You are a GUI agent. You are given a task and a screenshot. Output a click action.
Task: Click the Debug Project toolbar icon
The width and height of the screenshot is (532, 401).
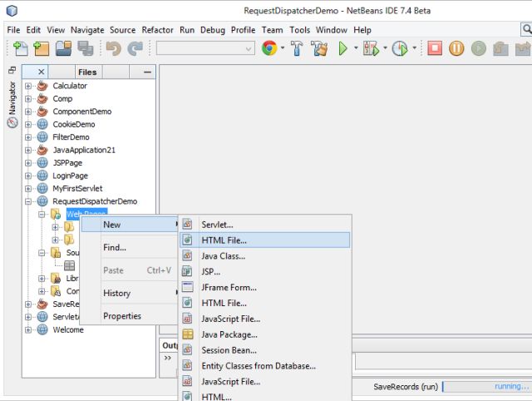(x=371, y=48)
